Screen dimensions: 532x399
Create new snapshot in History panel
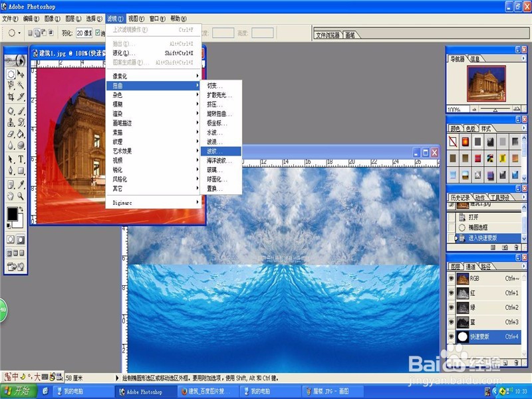505,247
